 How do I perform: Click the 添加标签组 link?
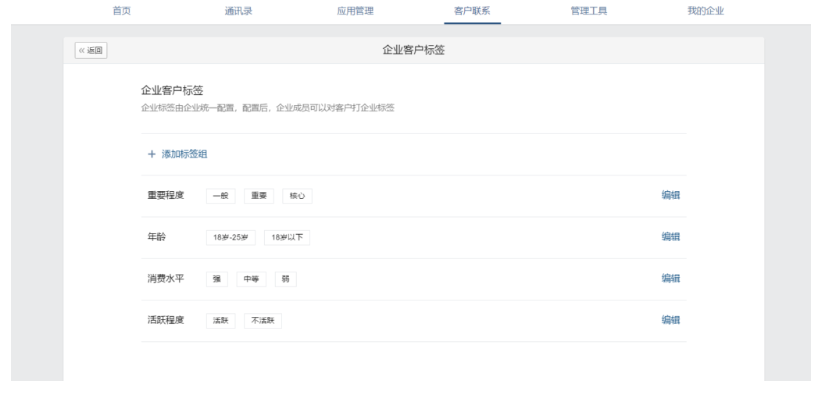pyautogui.click(x=184, y=154)
